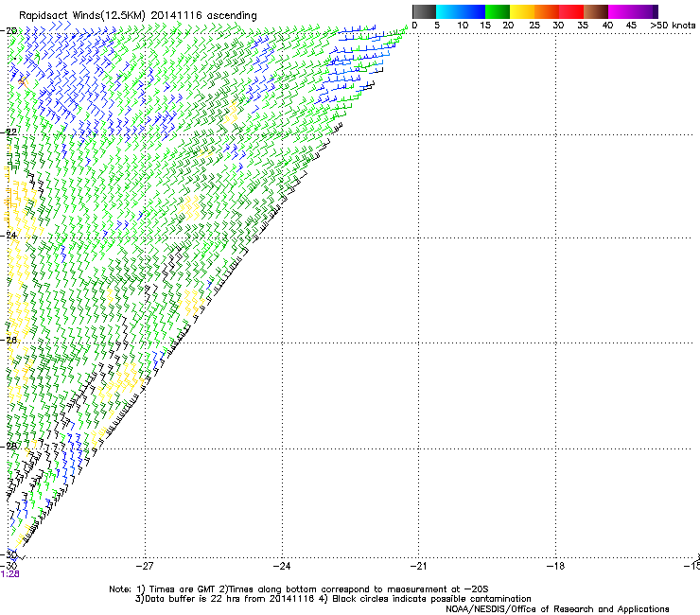This screenshot has height=615, width=700.
Task: Click the '-27' longitude axis label
Action: tap(145, 566)
